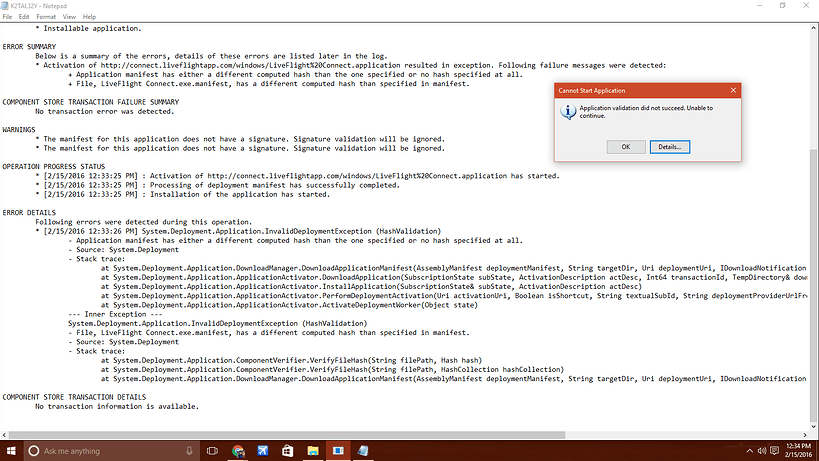The width and height of the screenshot is (819, 461).
Task: Click the ActivateDeploymentWorker(Object state) stack line
Action: (289, 305)
